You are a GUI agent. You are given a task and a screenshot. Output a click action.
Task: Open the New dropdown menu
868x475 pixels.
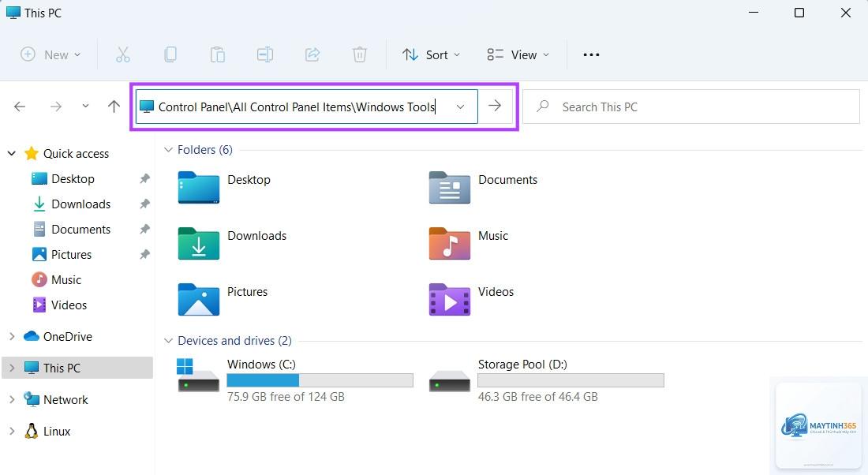[x=51, y=54]
